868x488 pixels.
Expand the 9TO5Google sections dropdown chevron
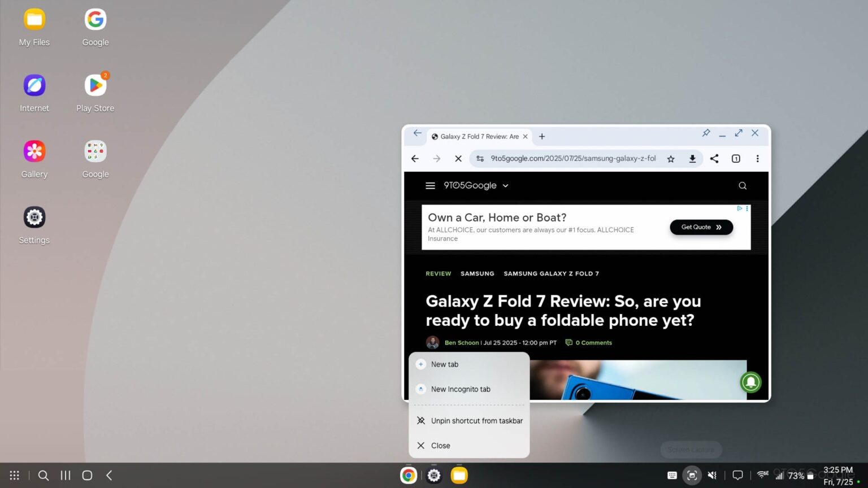505,185
